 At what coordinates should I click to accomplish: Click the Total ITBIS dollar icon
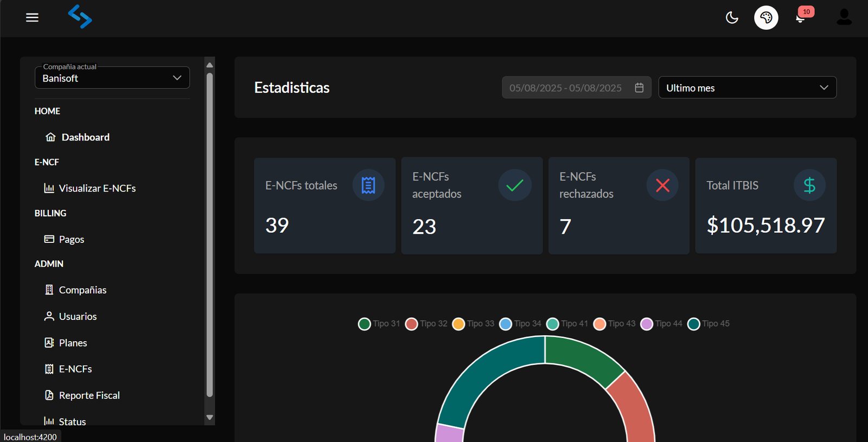coord(809,185)
